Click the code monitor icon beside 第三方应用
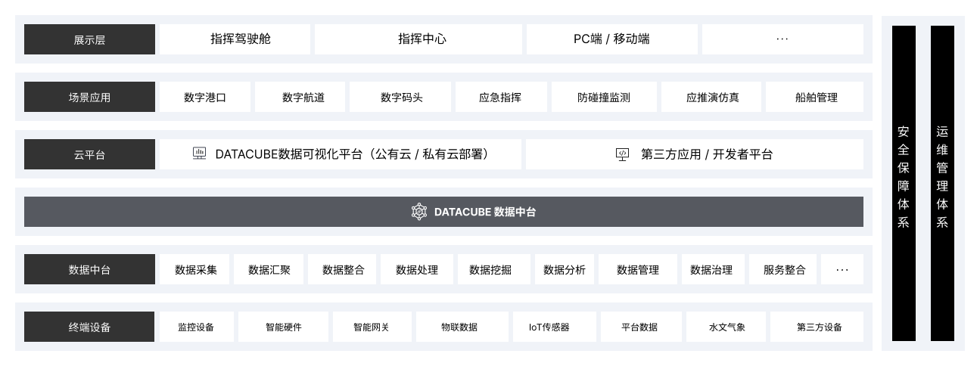The height and width of the screenshot is (366, 980). (x=623, y=154)
